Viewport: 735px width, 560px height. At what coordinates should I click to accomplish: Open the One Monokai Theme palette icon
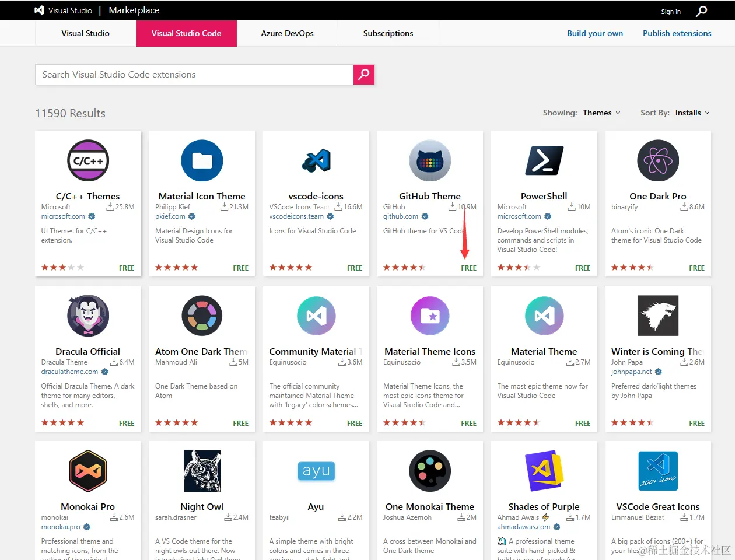pyautogui.click(x=430, y=471)
